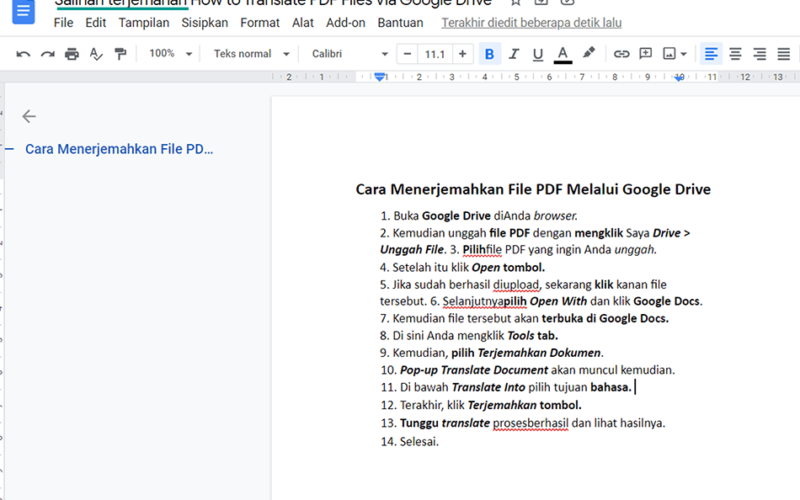Jump to Cara Menerjemahkan File PD... outline heading
800x500 pixels.
119,149
